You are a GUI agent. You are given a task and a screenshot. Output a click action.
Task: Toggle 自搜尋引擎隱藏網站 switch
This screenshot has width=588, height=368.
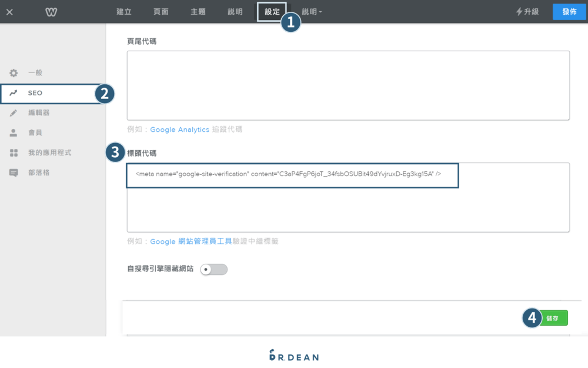coord(213,269)
